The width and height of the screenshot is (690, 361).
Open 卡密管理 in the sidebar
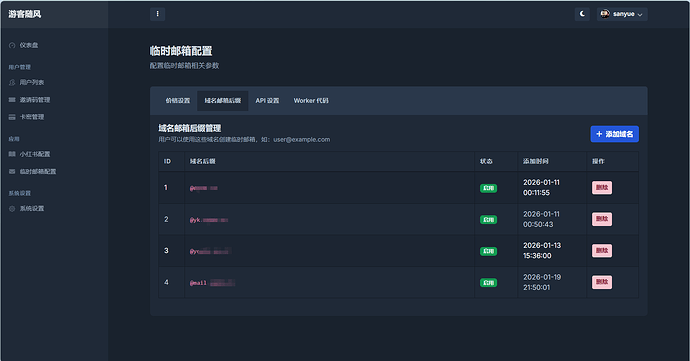32,117
